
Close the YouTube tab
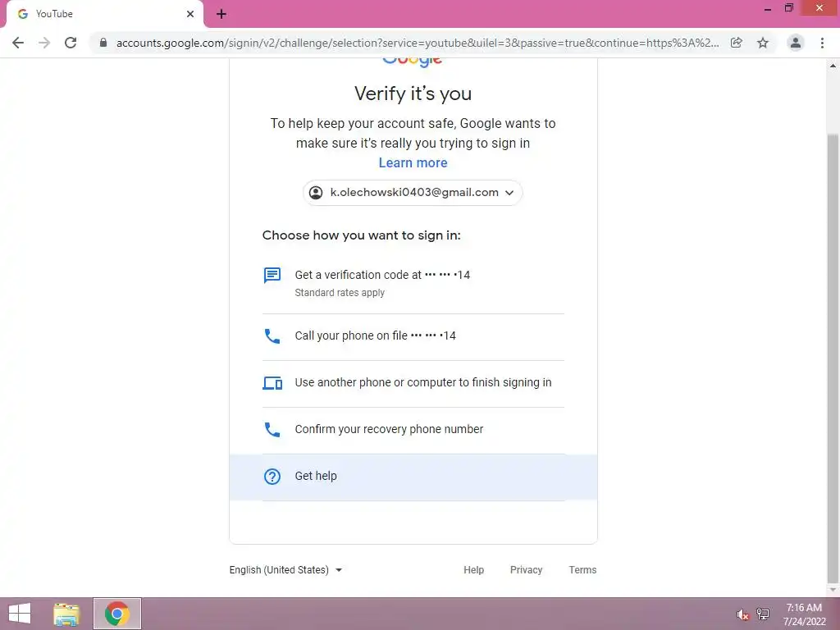tap(190, 14)
